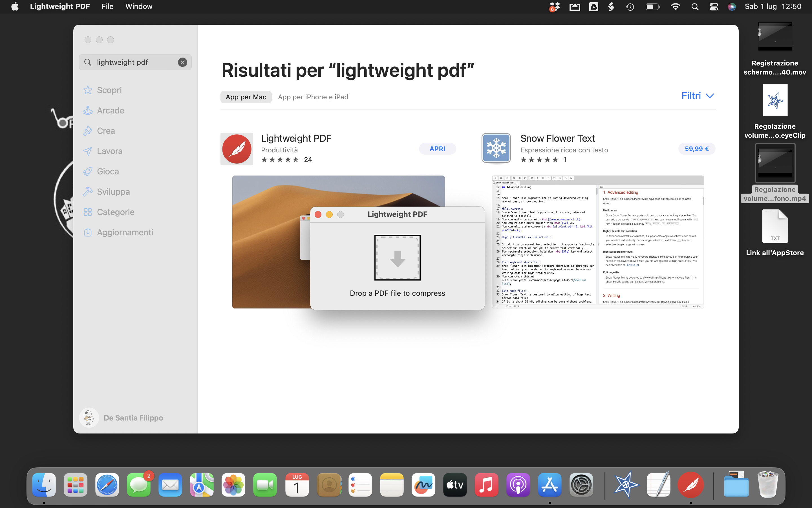The width and height of the screenshot is (812, 508).
Task: Open the Window menu
Action: click(x=139, y=6)
